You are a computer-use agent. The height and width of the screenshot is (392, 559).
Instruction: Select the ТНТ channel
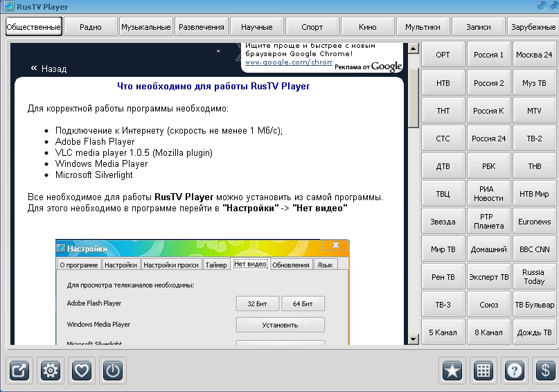coord(443,111)
